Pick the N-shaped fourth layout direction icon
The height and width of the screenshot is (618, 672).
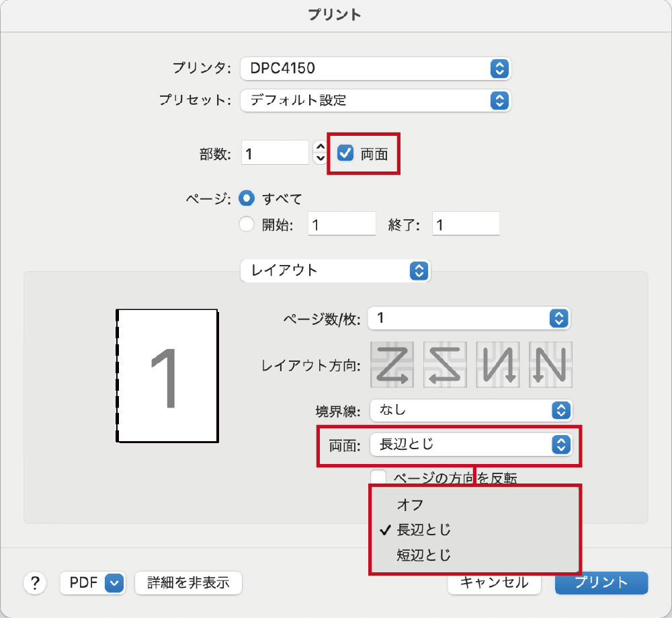coord(550,365)
